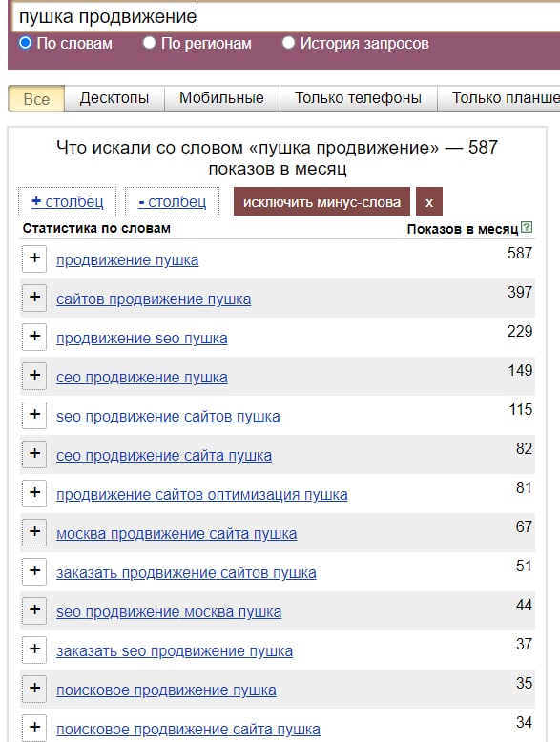The width and height of the screenshot is (560, 742).
Task: Open 'сайтов продвижение пушка' link
Action: coord(154,299)
